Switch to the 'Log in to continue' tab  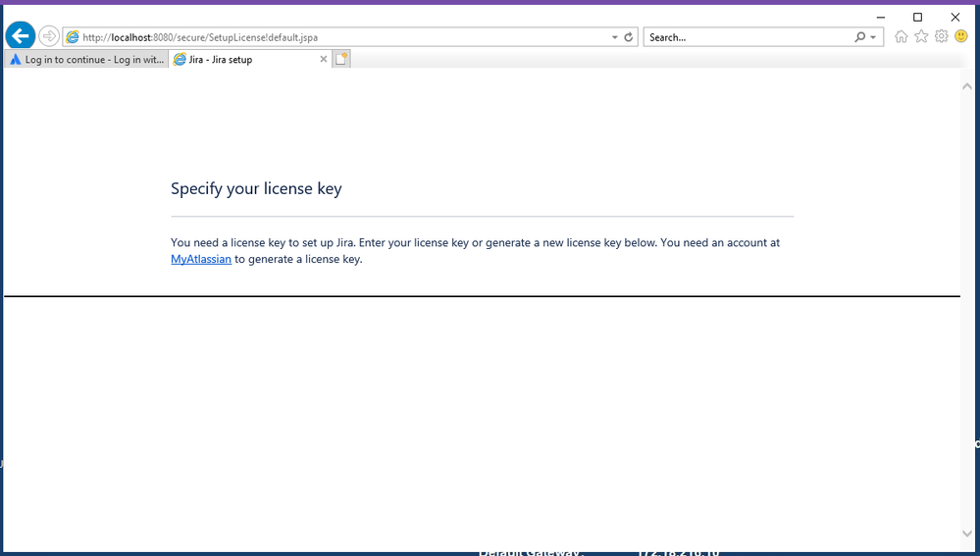coord(86,60)
